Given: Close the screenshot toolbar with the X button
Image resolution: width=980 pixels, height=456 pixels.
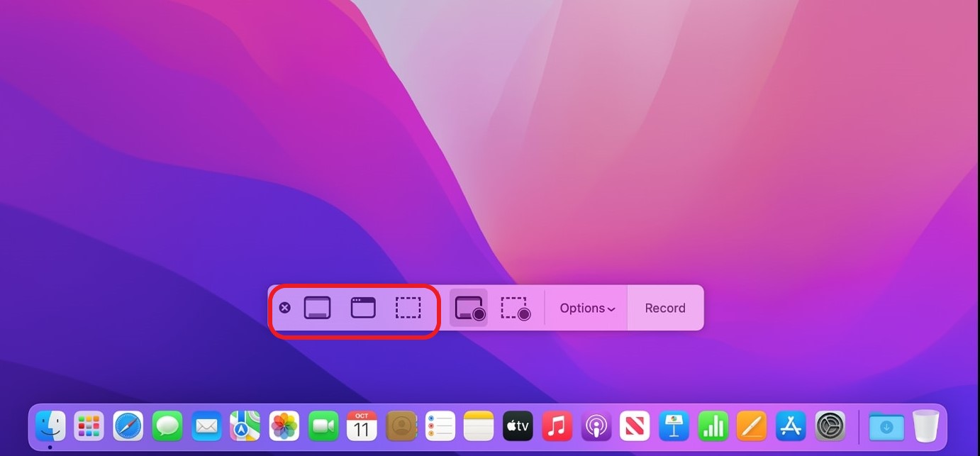Looking at the screenshot, I should pos(284,308).
